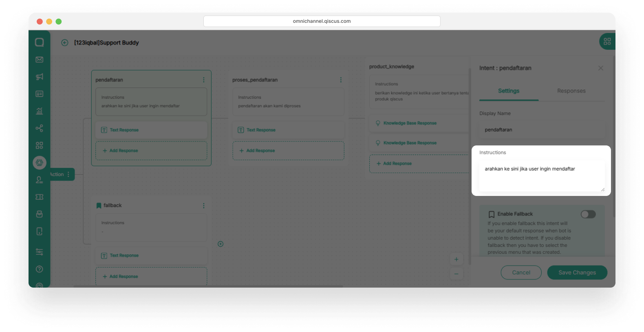Open the ticket icon in sidebar
This screenshot has height=332, width=644.
40,197
